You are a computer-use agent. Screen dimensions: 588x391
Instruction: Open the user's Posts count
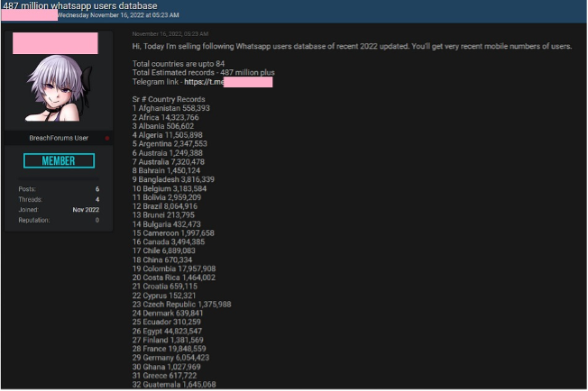click(97, 189)
